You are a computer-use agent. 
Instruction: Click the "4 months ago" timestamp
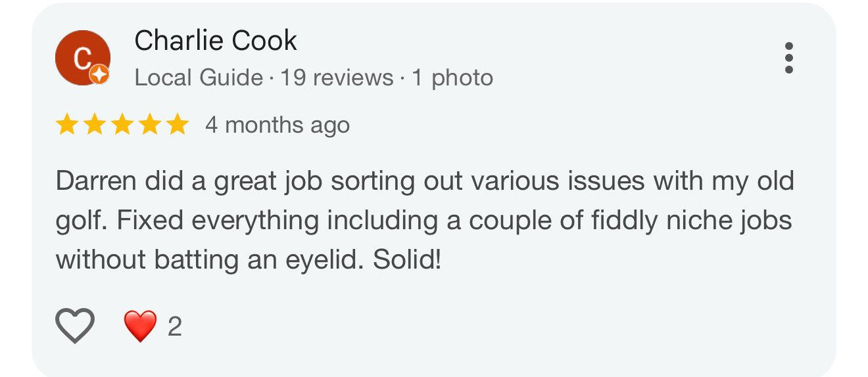(277, 125)
